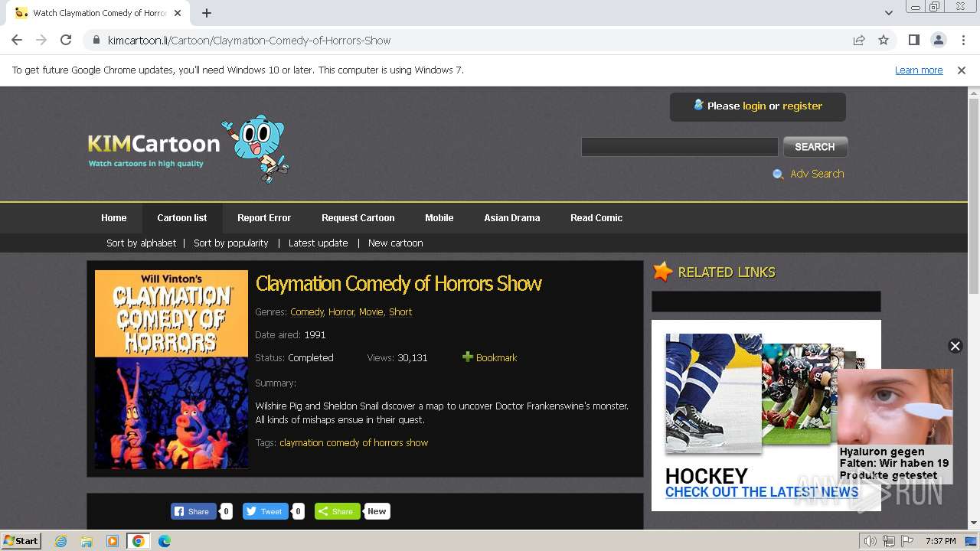The image size is (980, 551).
Task: Click the Chrome taskbar icon
Action: point(139,541)
